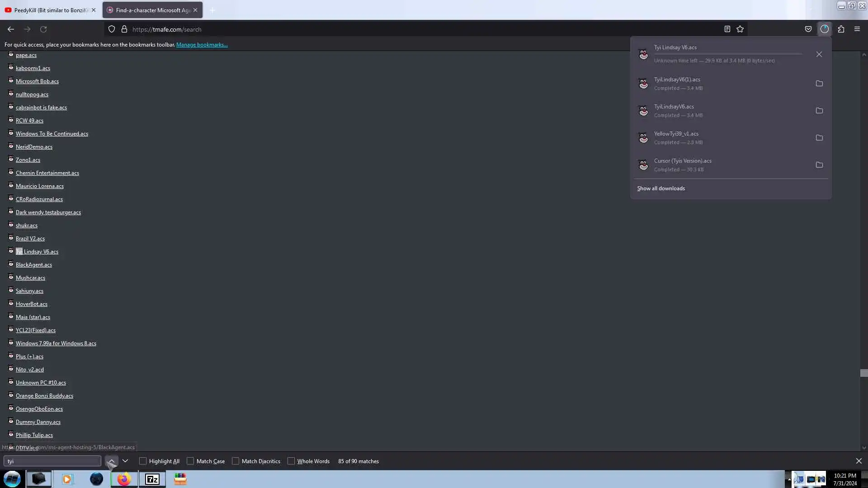Open the Save to Pocket icon
The image size is (868, 488).
pos(808,29)
